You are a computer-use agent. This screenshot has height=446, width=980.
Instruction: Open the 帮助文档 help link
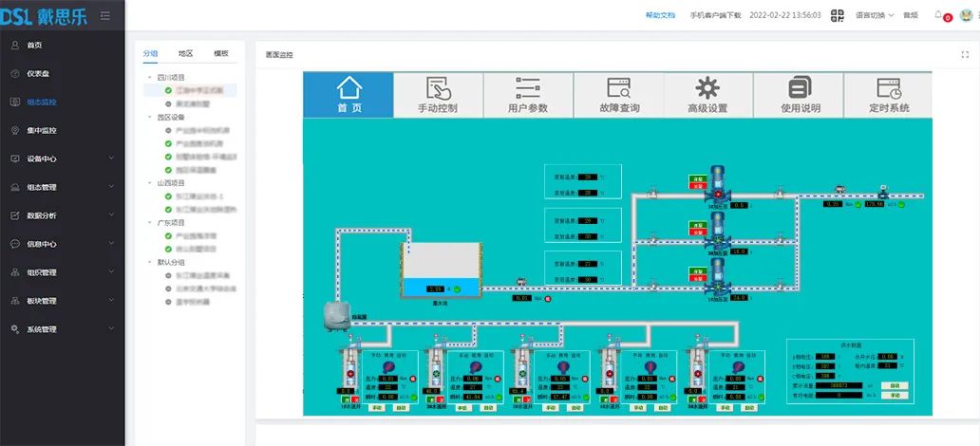coord(660,15)
